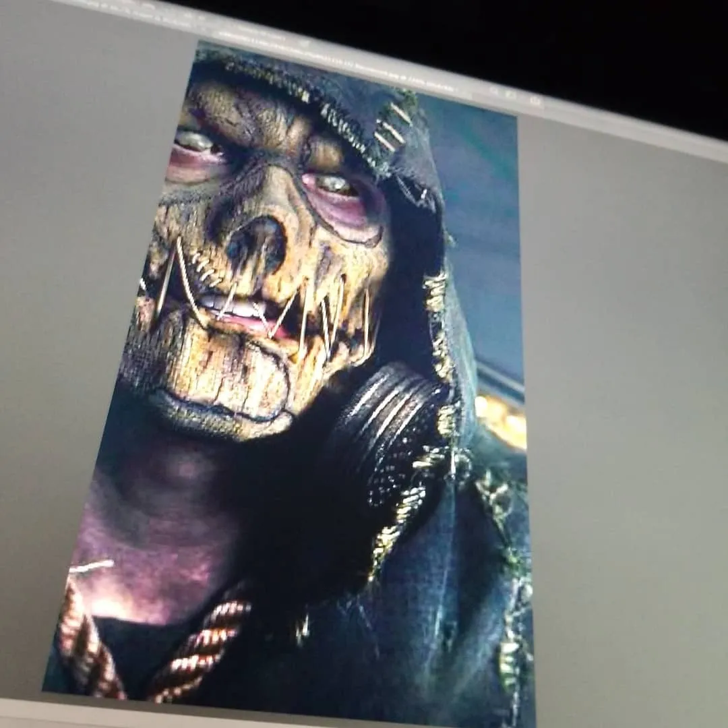Click the rightmost small icon in the top bar

pyautogui.click(x=536, y=101)
